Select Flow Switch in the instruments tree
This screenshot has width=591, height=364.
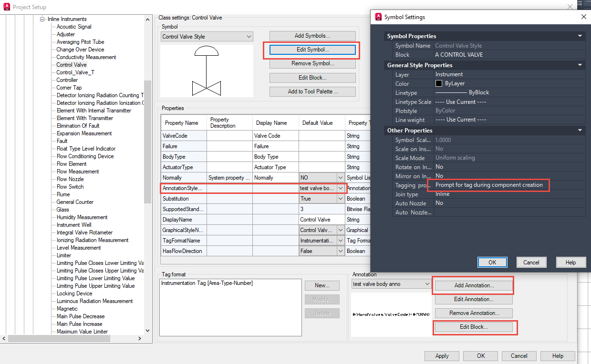70,186
